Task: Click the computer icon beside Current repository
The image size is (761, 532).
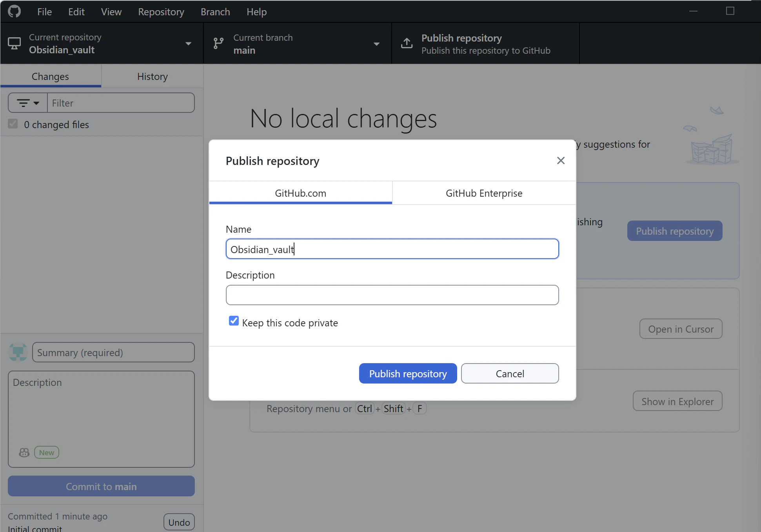Action: click(x=15, y=43)
